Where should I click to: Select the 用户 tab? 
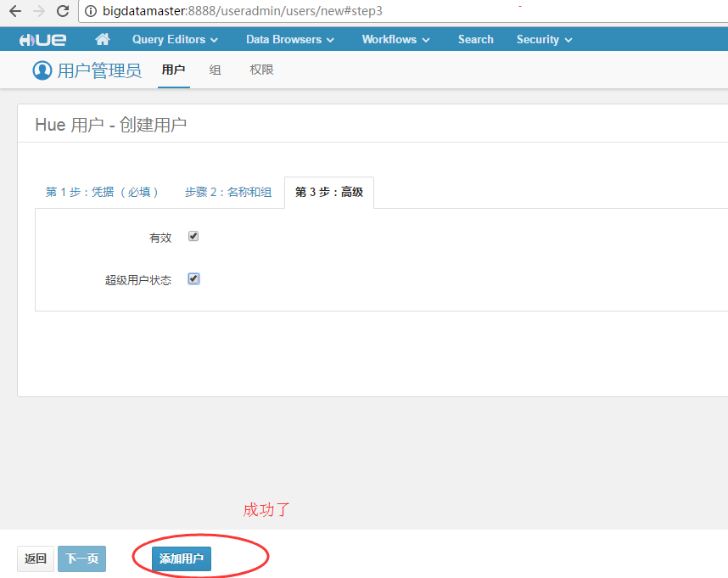174,70
